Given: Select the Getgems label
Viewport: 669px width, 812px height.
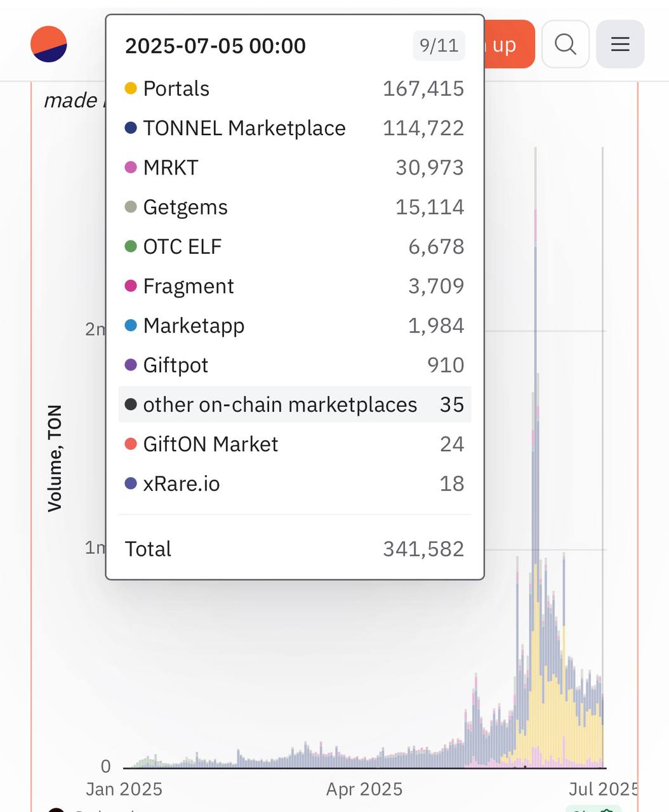Looking at the screenshot, I should (x=185, y=207).
